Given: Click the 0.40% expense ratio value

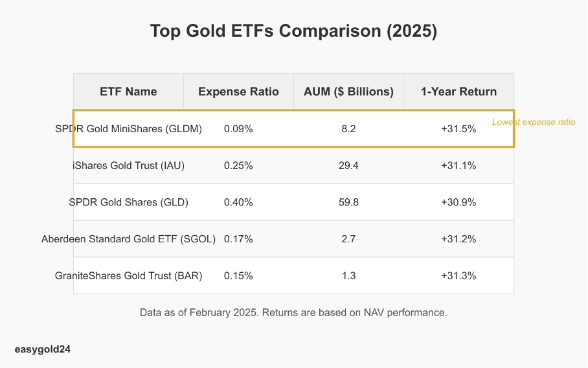Looking at the screenshot, I should pos(238,202).
